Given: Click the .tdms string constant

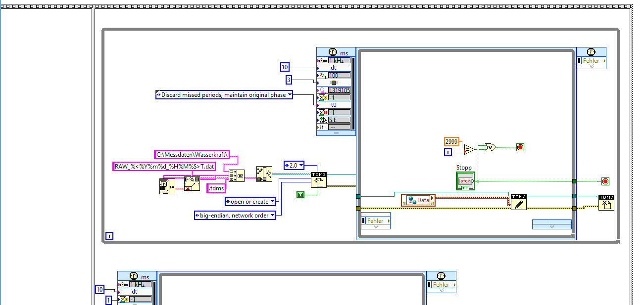Looking at the screenshot, I should click(x=216, y=188).
